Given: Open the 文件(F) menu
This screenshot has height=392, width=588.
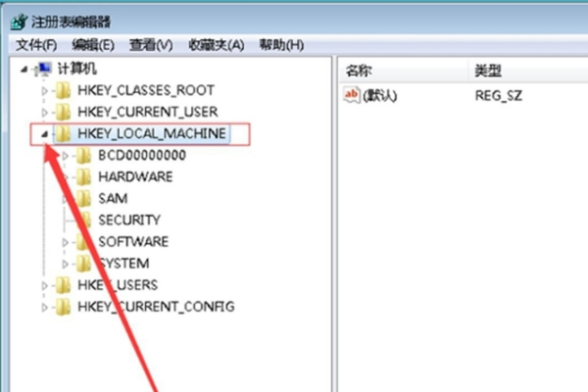Looking at the screenshot, I should point(37,45).
